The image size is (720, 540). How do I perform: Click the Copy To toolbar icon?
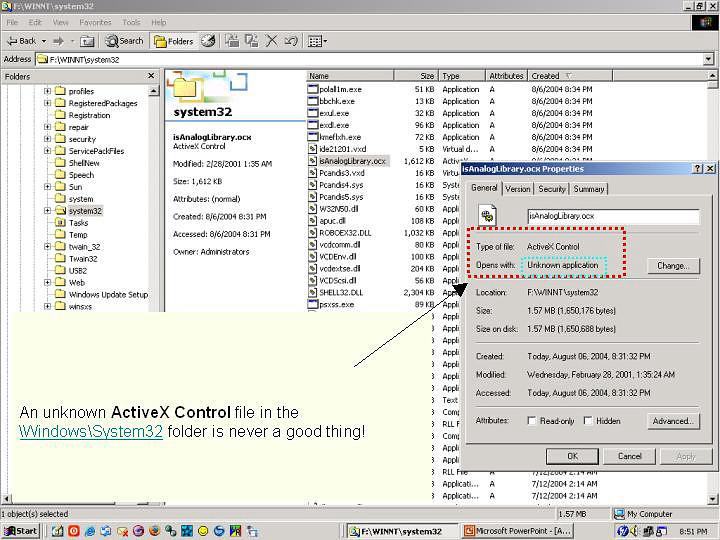click(x=252, y=41)
